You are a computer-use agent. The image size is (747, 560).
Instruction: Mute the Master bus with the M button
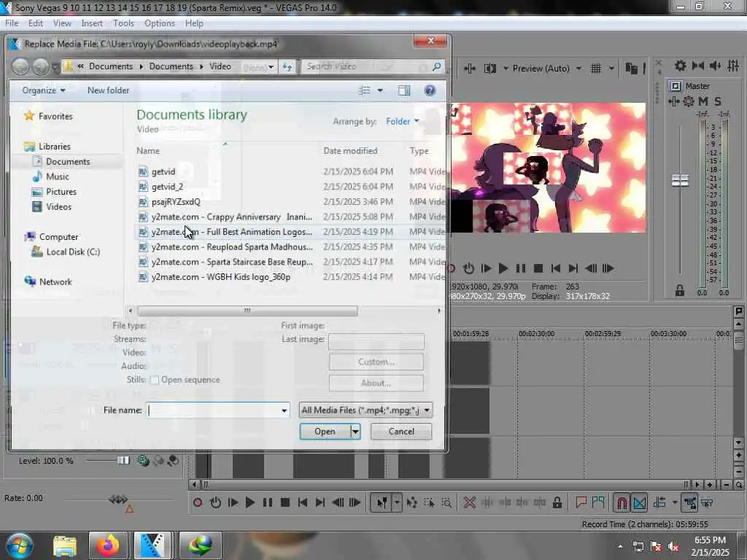(x=703, y=101)
